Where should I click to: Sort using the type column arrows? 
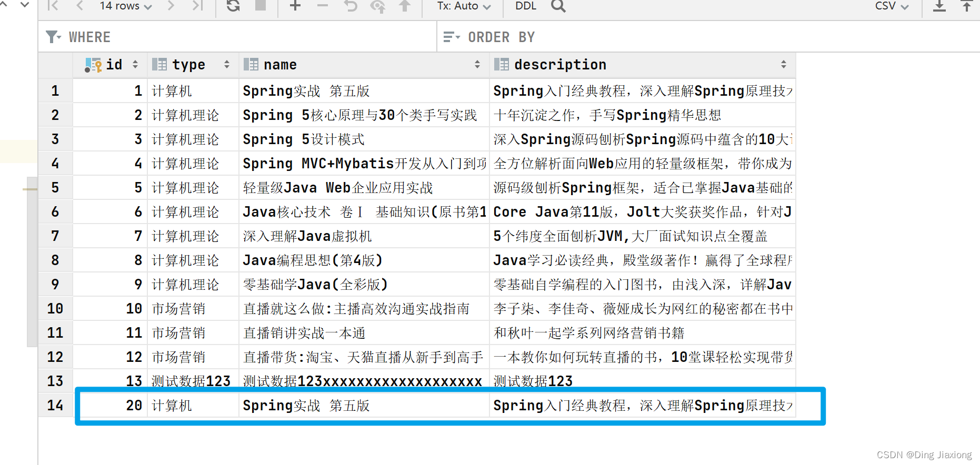point(227,65)
